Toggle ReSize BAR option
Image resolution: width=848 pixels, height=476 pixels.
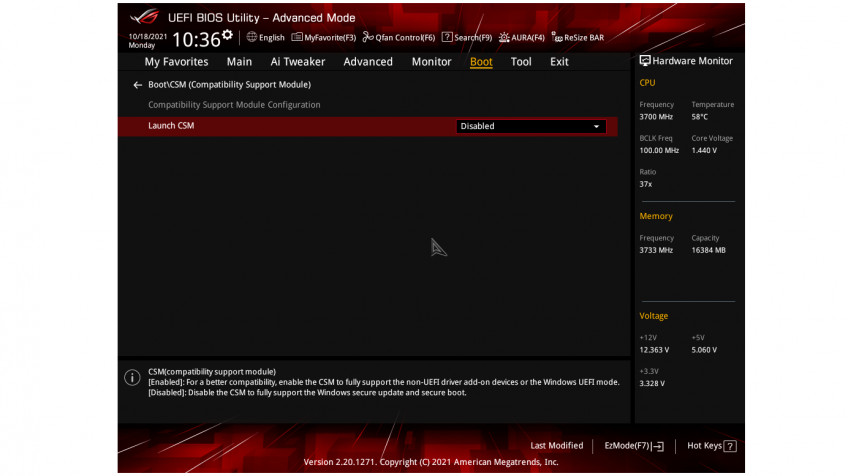point(578,37)
